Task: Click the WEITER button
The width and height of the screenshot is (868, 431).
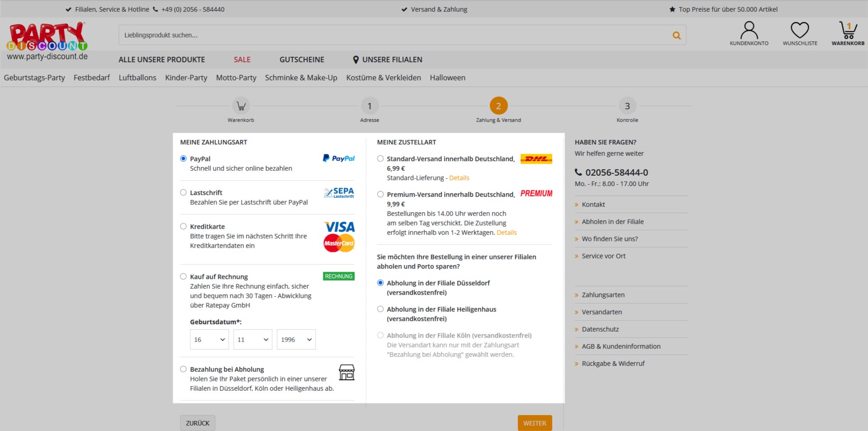Action: (535, 423)
